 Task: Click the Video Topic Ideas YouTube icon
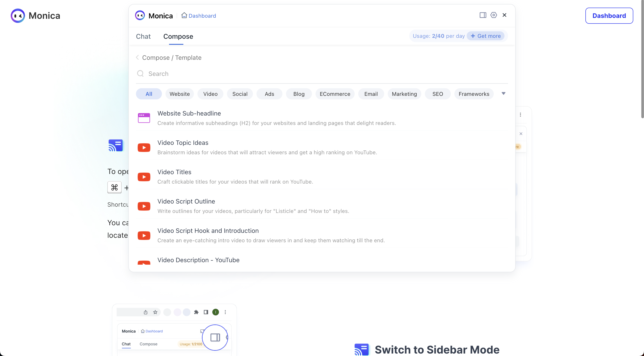coord(144,148)
